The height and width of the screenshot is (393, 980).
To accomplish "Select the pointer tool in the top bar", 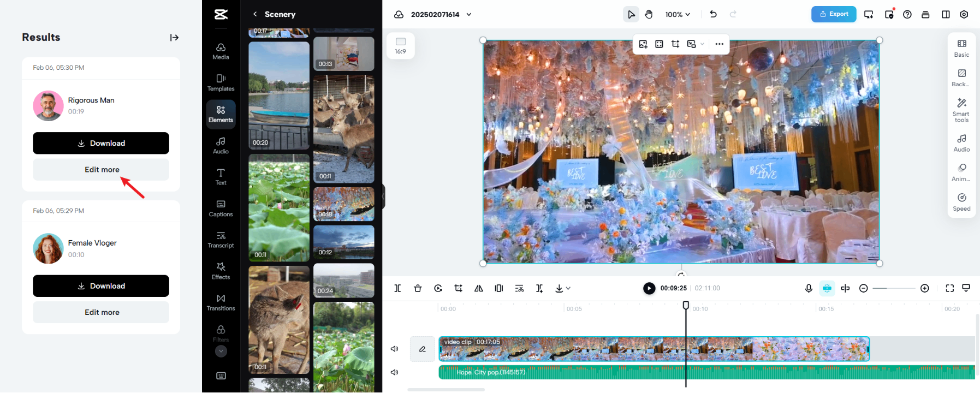I will (x=631, y=14).
